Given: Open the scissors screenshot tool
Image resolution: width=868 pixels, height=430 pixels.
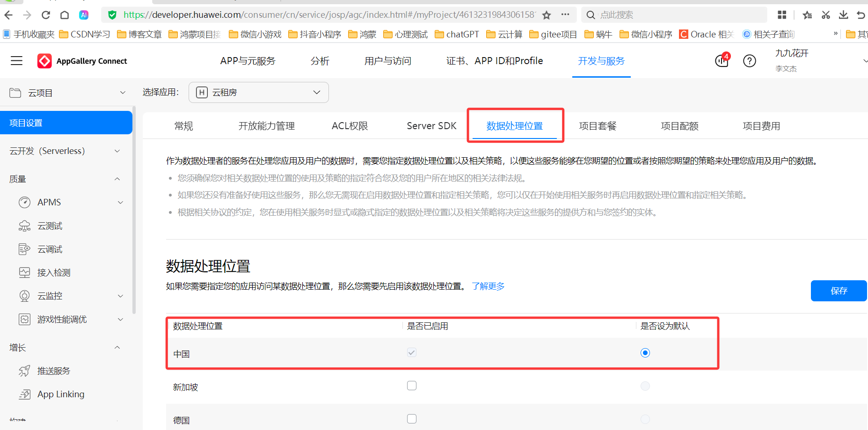Looking at the screenshot, I should click(825, 15).
